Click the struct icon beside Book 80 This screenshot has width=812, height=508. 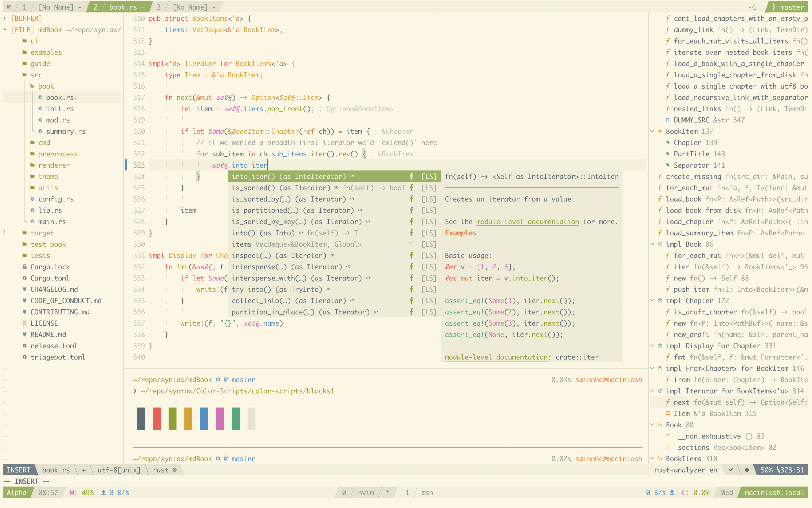click(660, 425)
